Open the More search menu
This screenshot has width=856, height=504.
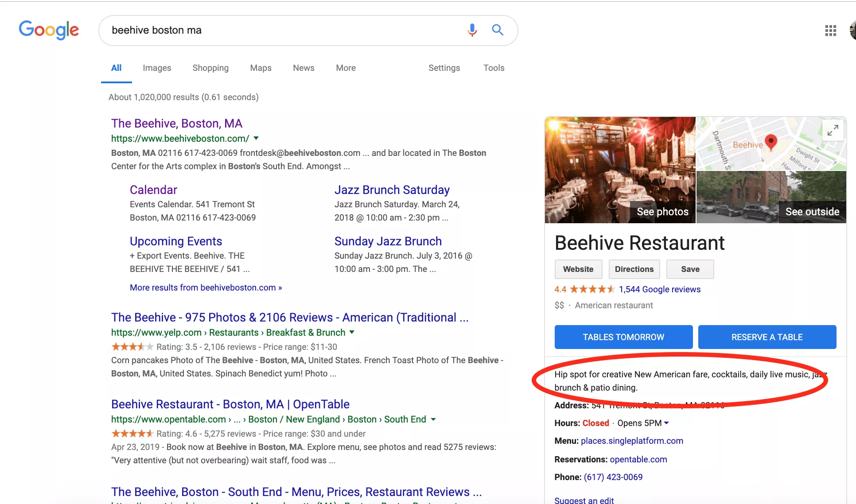click(346, 68)
